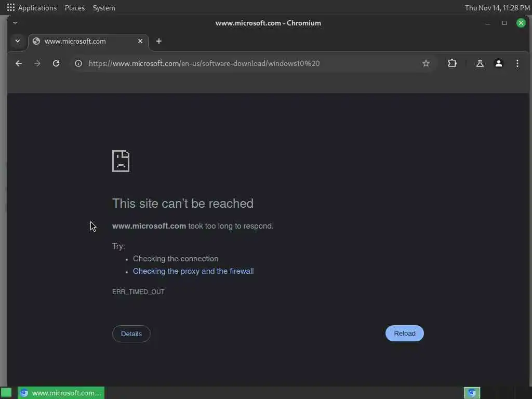Open window menu chevron in title bar
Image resolution: width=532 pixels, height=399 pixels.
15,23
